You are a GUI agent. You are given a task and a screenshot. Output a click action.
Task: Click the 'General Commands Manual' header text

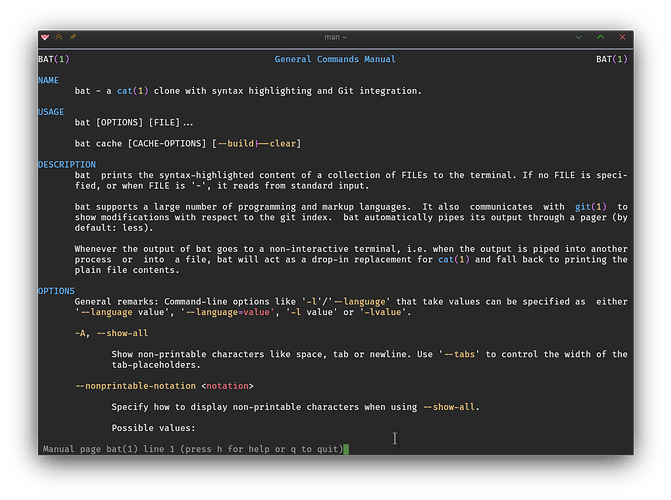(334, 59)
